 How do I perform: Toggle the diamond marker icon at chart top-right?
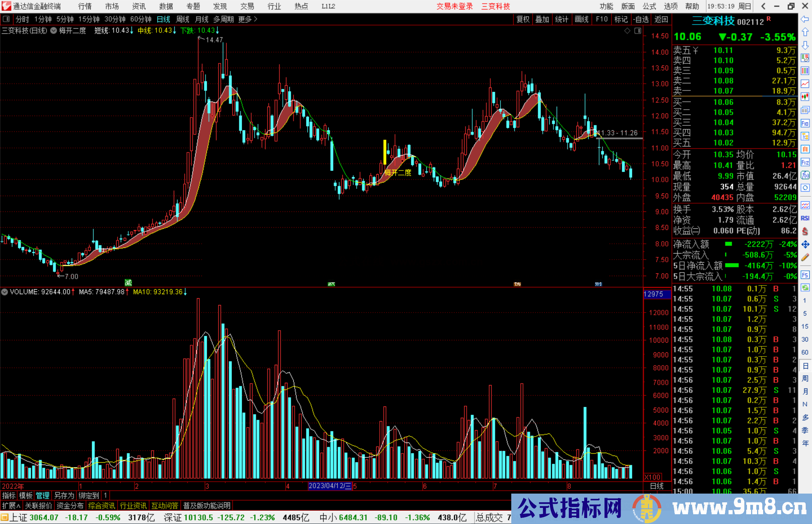627,31
